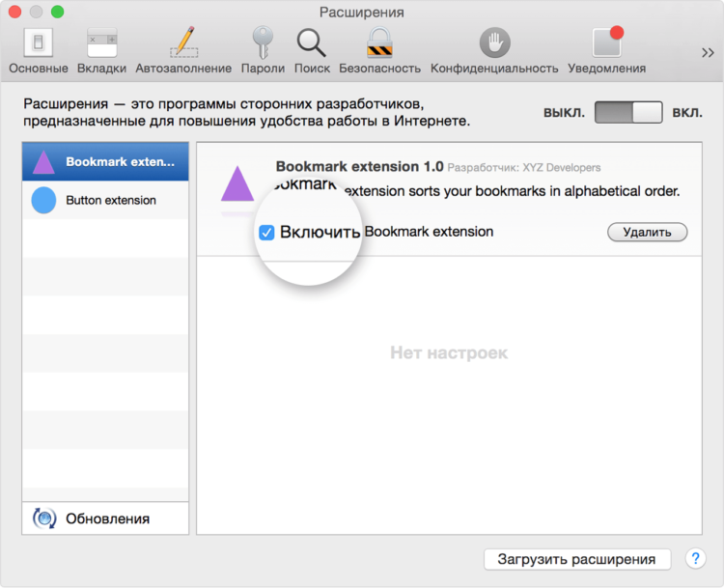This screenshot has width=724, height=588.
Task: Close the Расширения window with the red button
Action: tap(14, 12)
